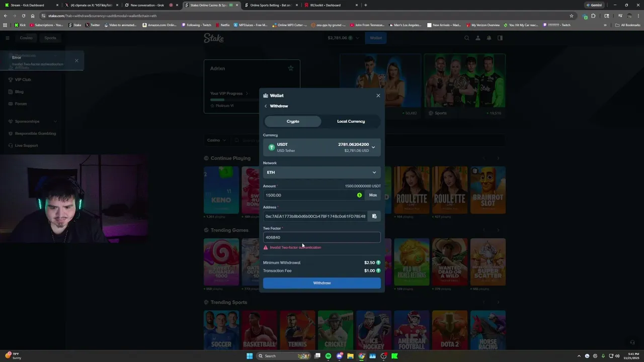Select the Sports tab in header

point(50,38)
